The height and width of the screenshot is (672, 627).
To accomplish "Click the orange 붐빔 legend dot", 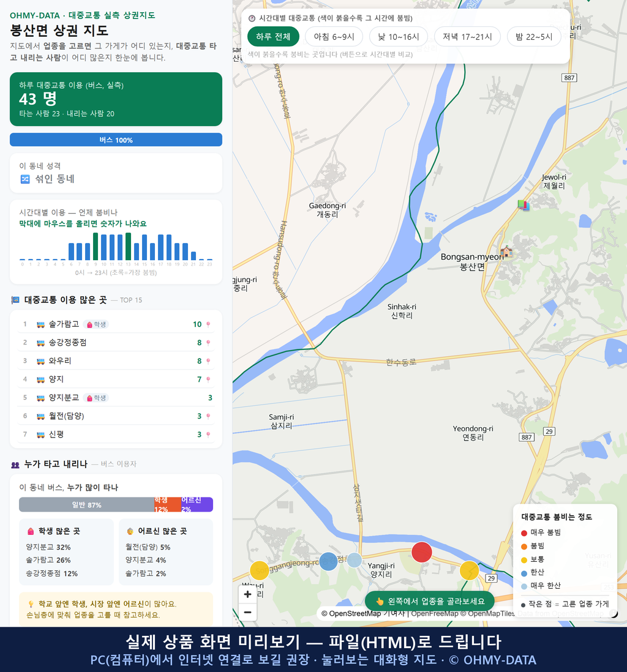I will tap(524, 546).
